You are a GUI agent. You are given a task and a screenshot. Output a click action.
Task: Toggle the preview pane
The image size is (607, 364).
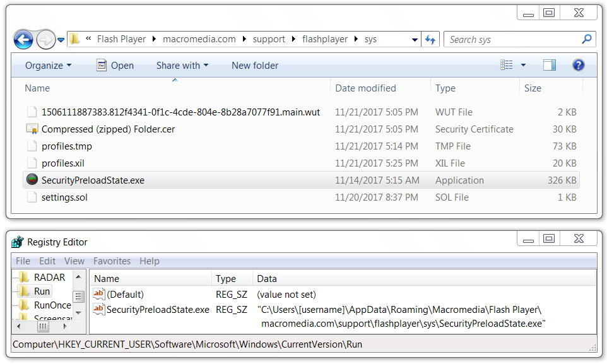[x=550, y=65]
